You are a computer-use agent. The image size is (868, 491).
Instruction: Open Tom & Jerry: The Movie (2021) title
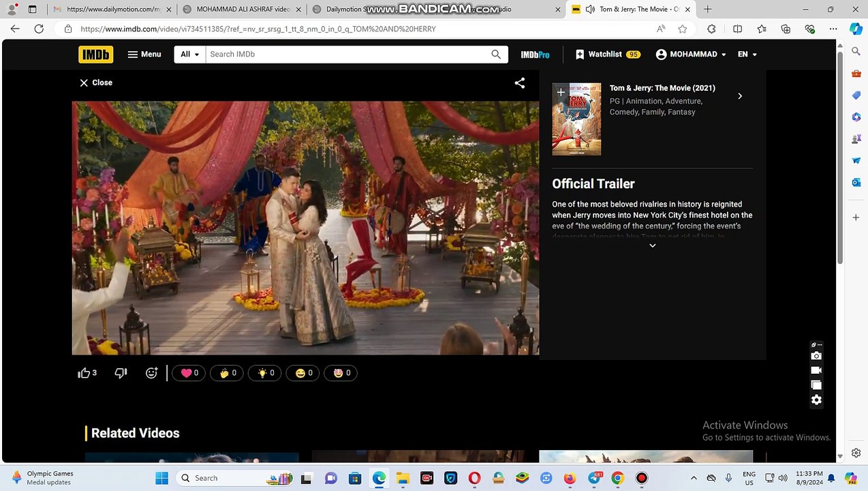coord(662,88)
